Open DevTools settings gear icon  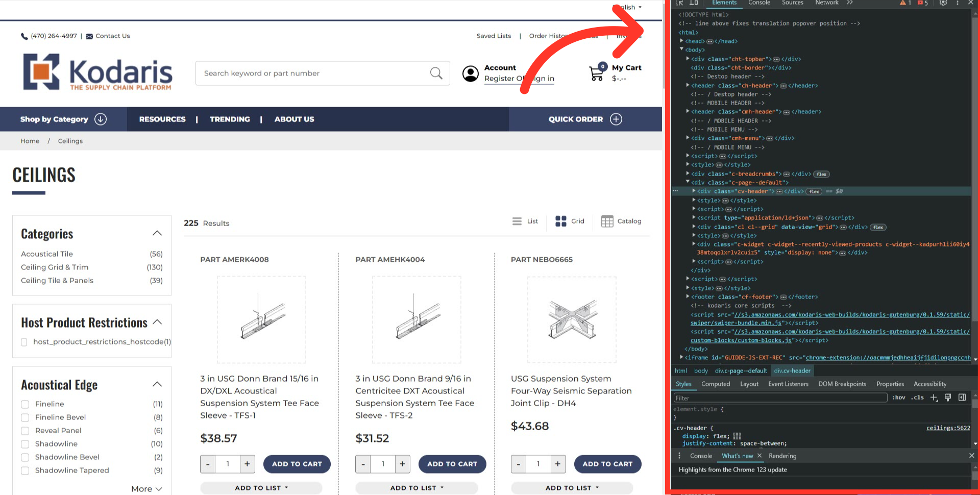[943, 3]
